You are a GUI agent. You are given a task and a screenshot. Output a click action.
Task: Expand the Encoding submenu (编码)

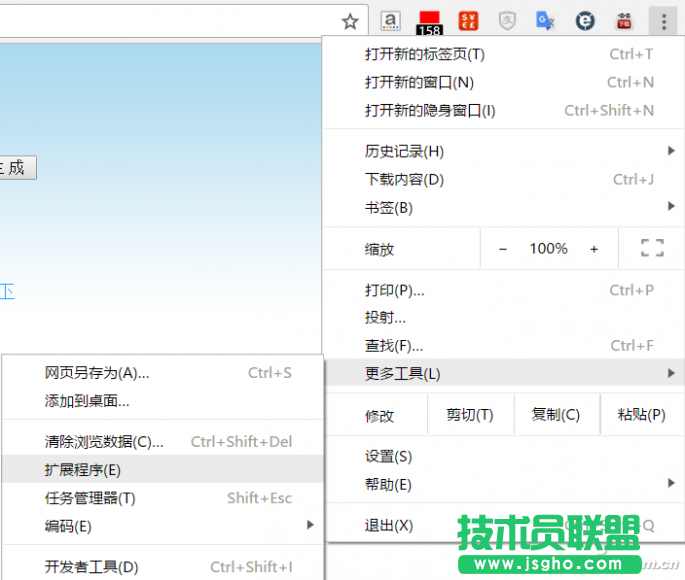163,525
